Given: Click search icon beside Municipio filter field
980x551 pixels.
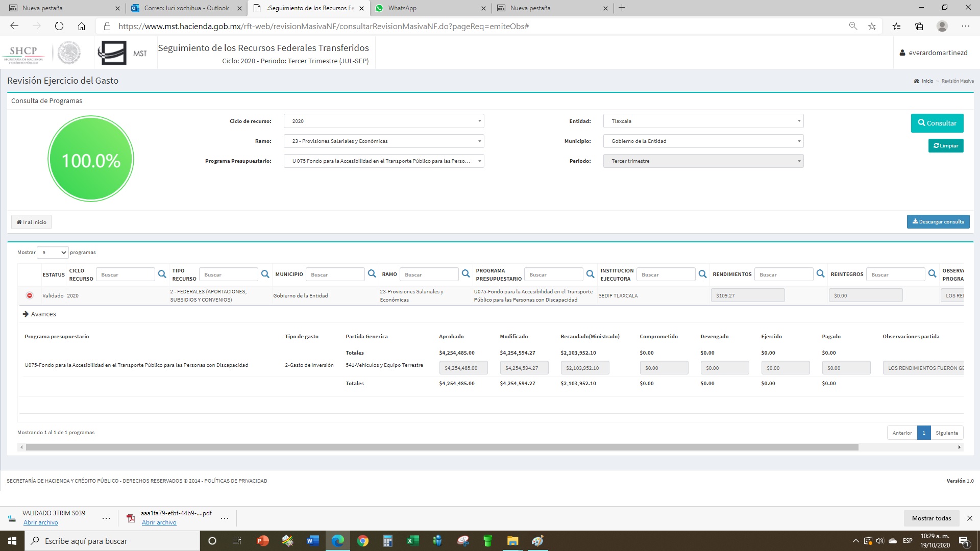Looking at the screenshot, I should (372, 274).
